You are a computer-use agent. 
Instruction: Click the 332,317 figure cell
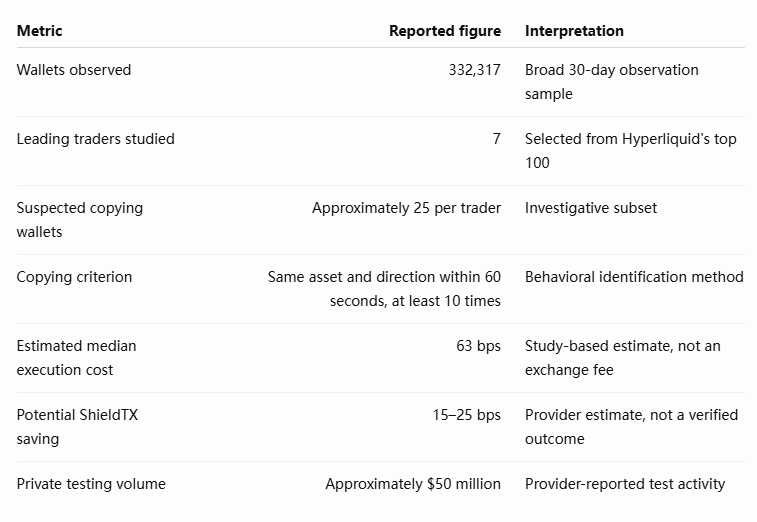click(x=474, y=70)
